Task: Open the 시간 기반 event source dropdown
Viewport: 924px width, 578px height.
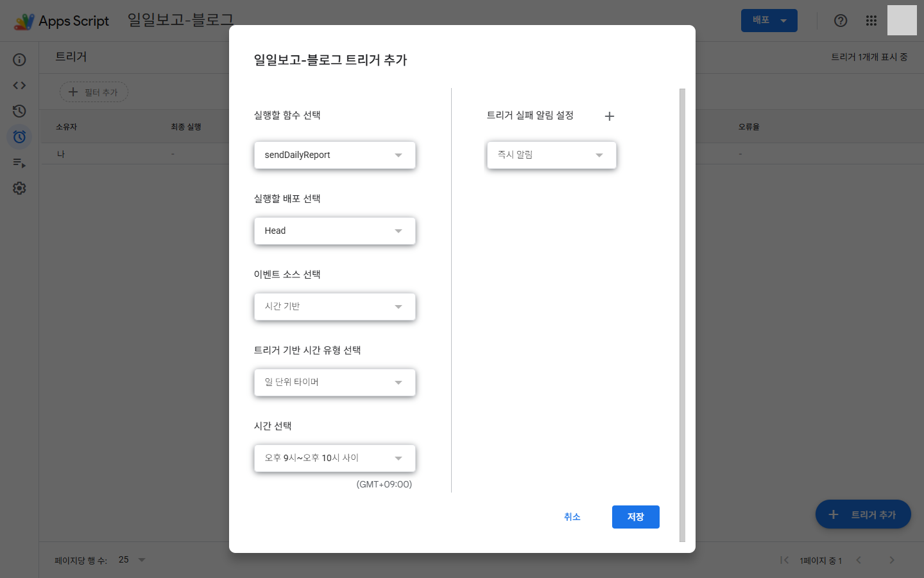Action: point(335,307)
